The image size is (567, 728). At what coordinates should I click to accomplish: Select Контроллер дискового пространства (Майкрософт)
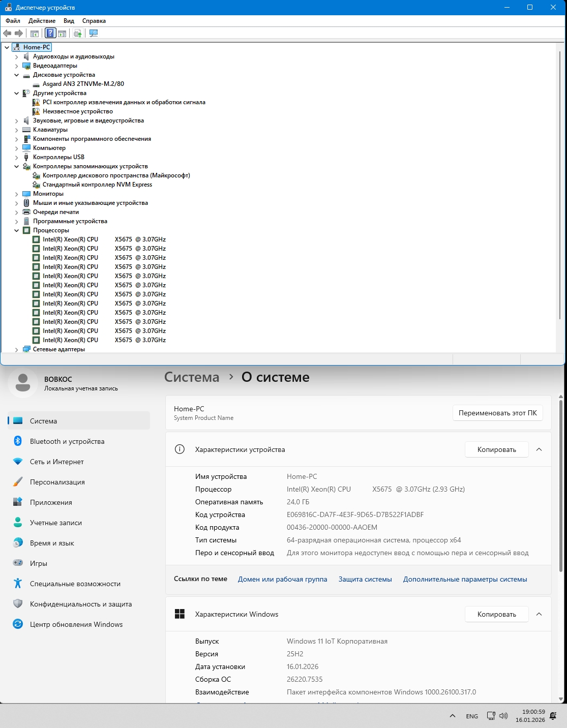pos(116,175)
